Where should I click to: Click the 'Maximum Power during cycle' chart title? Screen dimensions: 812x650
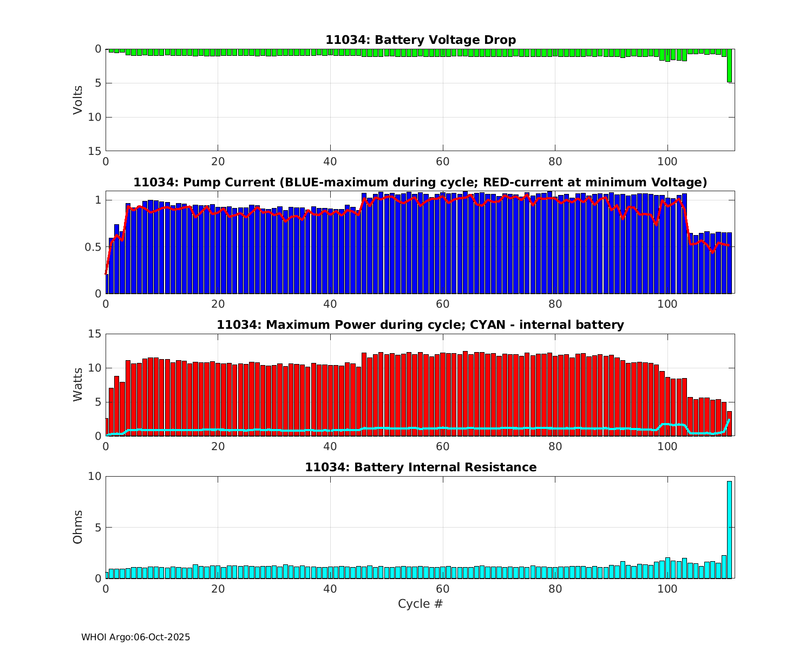(421, 325)
